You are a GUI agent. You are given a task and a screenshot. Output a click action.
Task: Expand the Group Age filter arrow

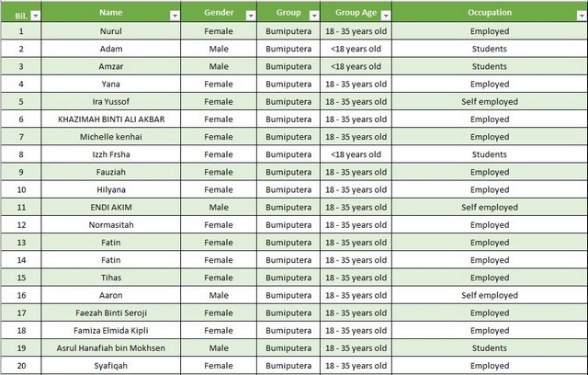(384, 16)
